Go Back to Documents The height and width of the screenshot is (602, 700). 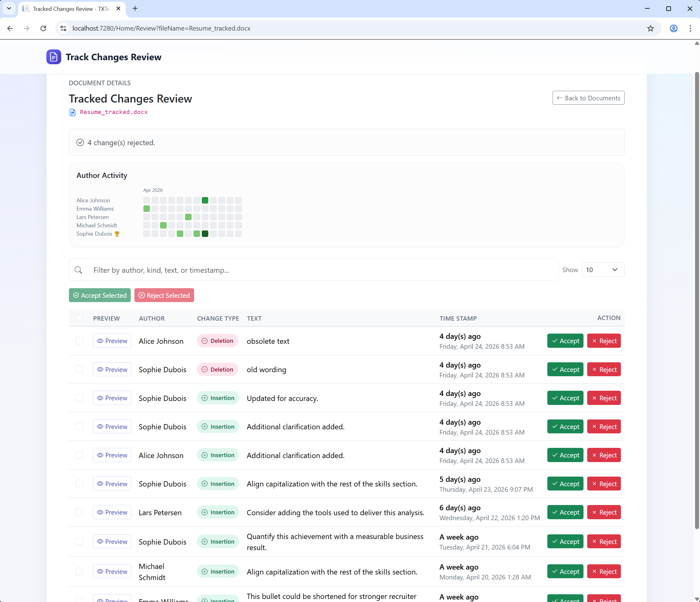pyautogui.click(x=588, y=98)
